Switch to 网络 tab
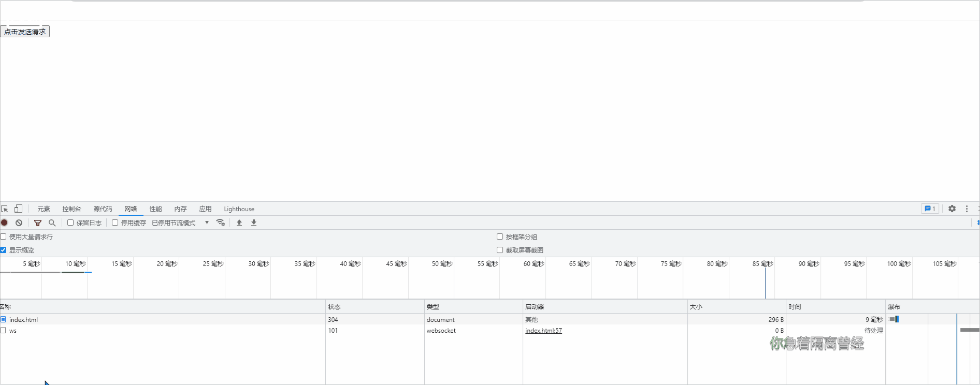The image size is (980, 385). [x=131, y=209]
